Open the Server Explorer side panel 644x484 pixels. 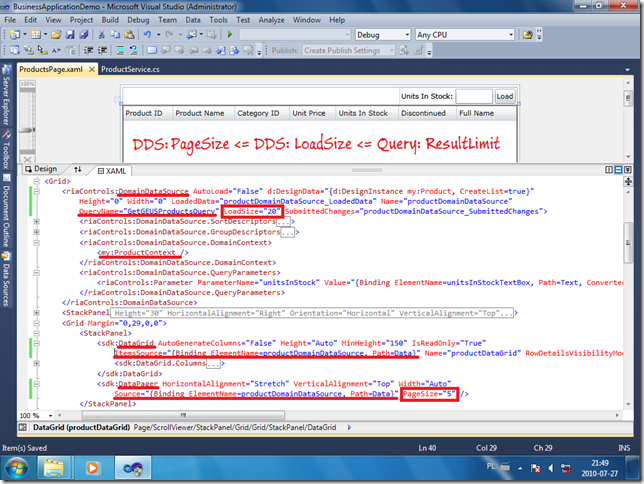[x=6, y=95]
